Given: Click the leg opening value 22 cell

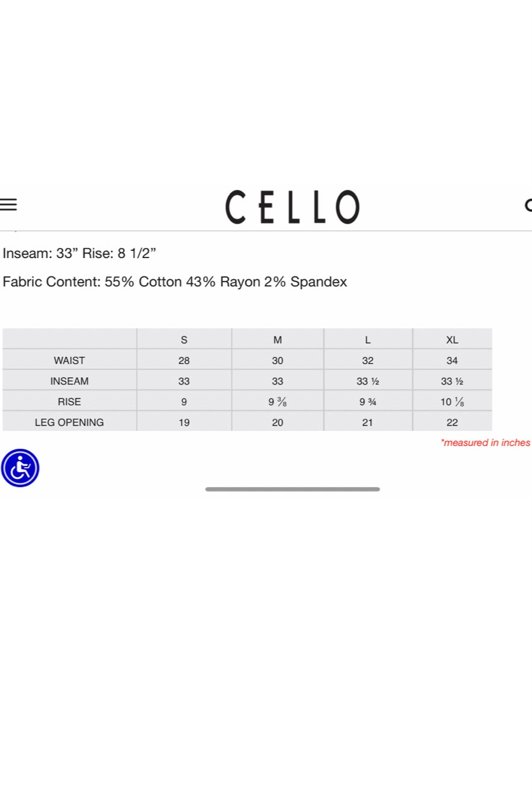Looking at the screenshot, I should (x=452, y=423).
